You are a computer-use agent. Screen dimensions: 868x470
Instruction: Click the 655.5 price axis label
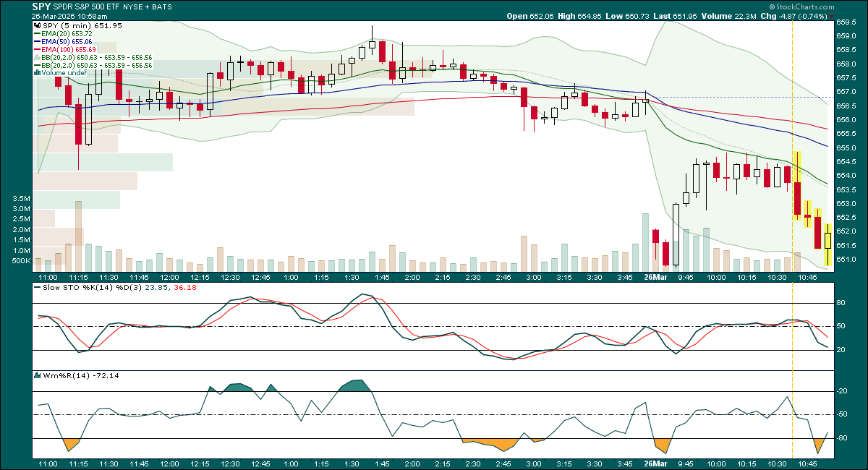coord(848,134)
